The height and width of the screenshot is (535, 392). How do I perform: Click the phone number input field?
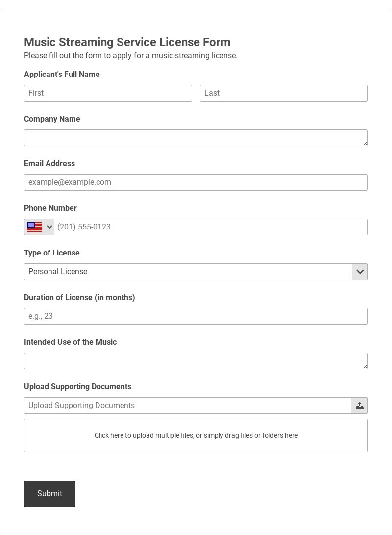coord(211,227)
